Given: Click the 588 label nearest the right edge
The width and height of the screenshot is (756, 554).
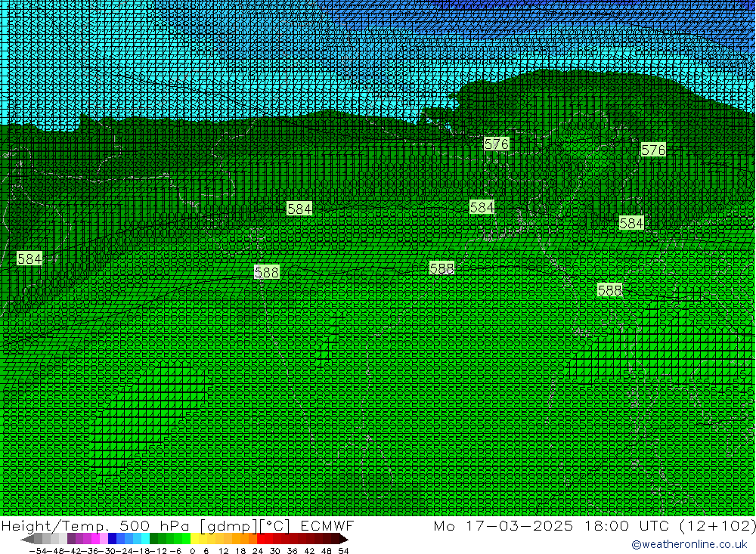Looking at the screenshot, I should click(609, 290).
